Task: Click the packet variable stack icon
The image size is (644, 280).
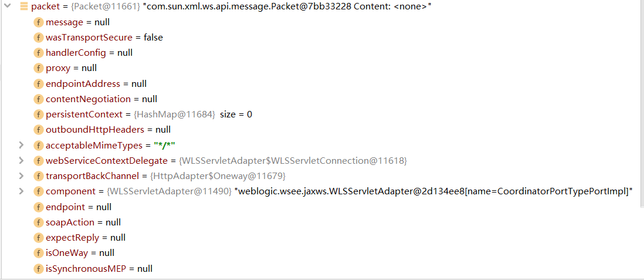Action: click(x=23, y=7)
